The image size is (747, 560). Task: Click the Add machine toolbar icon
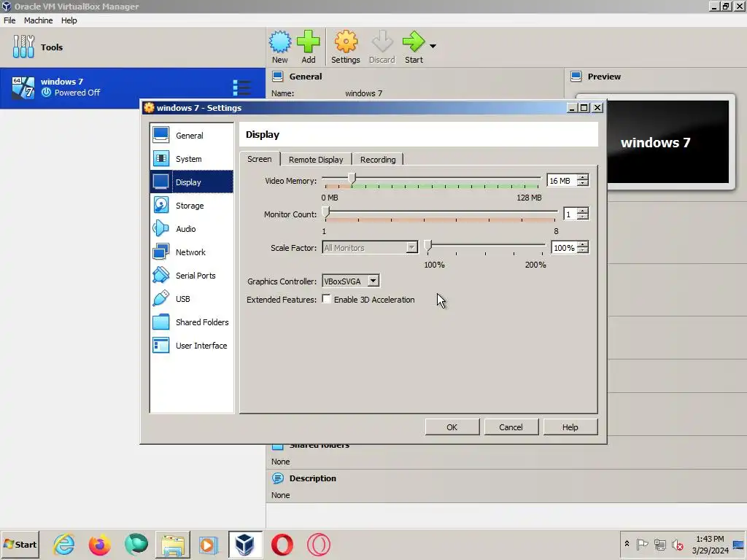tap(309, 47)
